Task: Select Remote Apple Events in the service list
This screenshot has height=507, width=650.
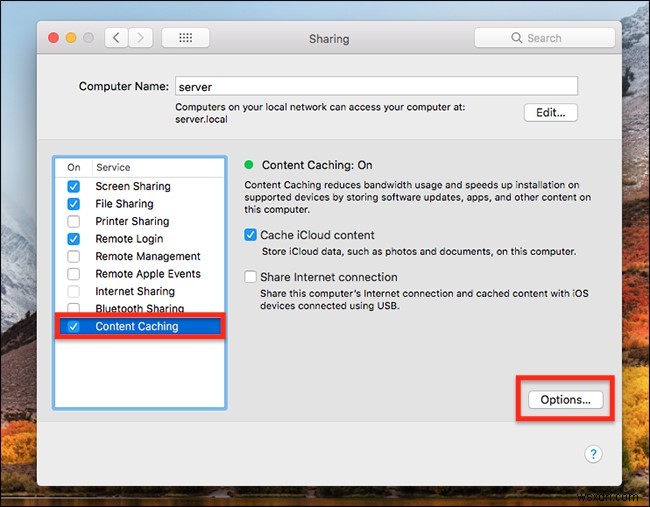Action: (148, 274)
